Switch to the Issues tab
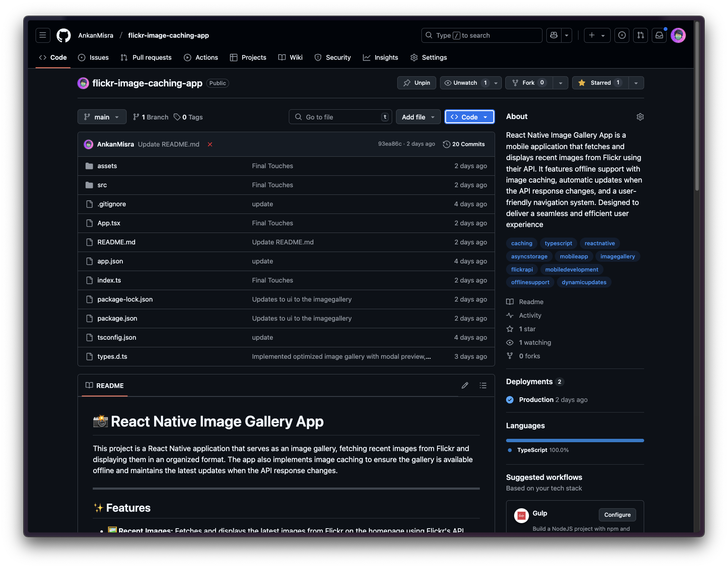 point(93,58)
